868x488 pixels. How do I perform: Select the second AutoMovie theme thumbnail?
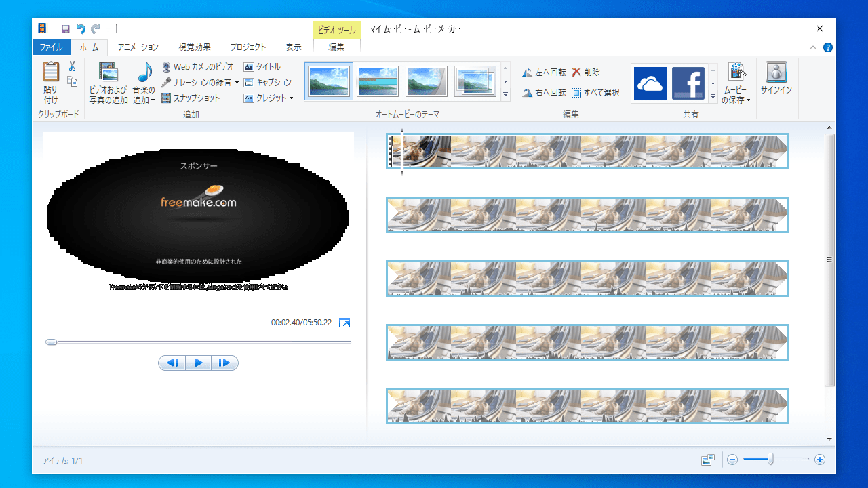[378, 81]
